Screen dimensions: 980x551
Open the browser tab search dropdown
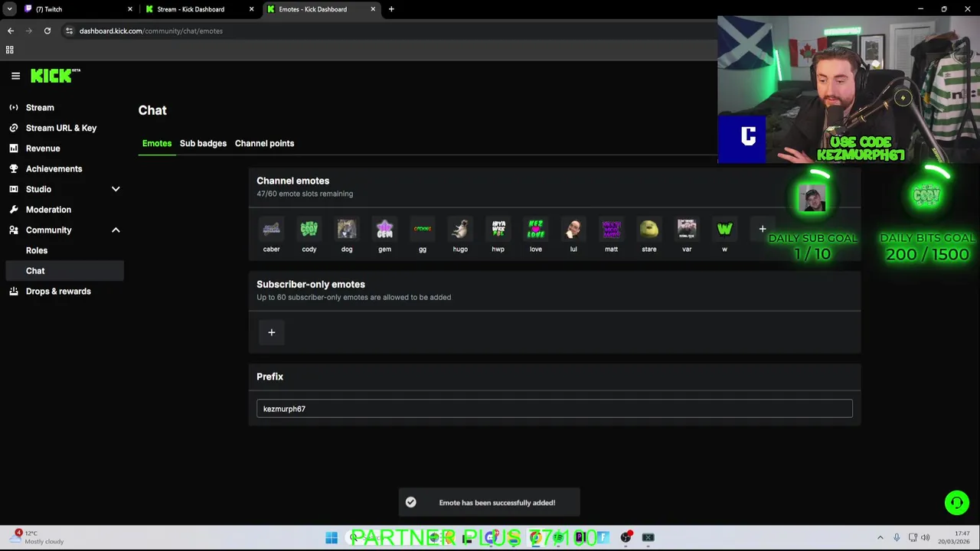[x=9, y=9]
